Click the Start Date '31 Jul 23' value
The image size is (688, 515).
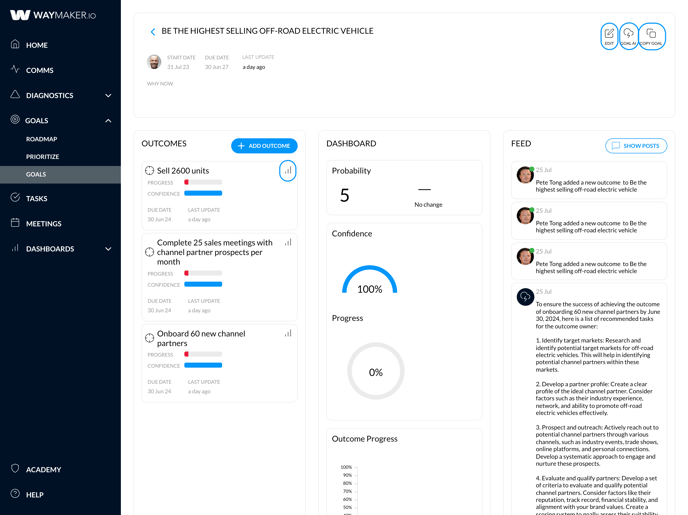point(178,67)
